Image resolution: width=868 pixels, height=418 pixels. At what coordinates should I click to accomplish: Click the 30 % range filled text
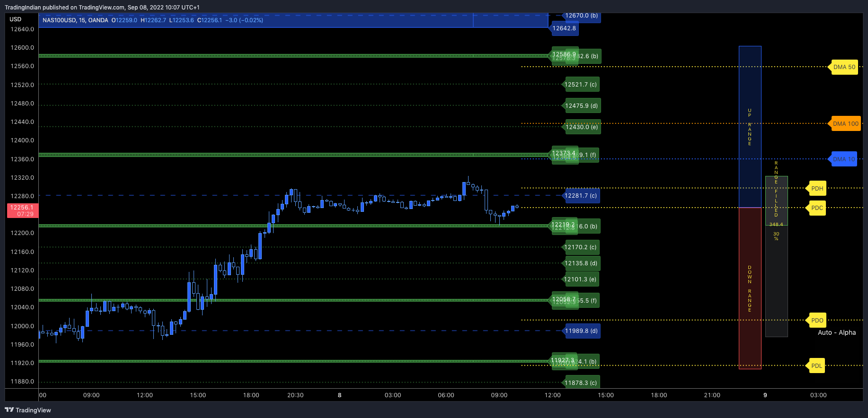point(776,236)
